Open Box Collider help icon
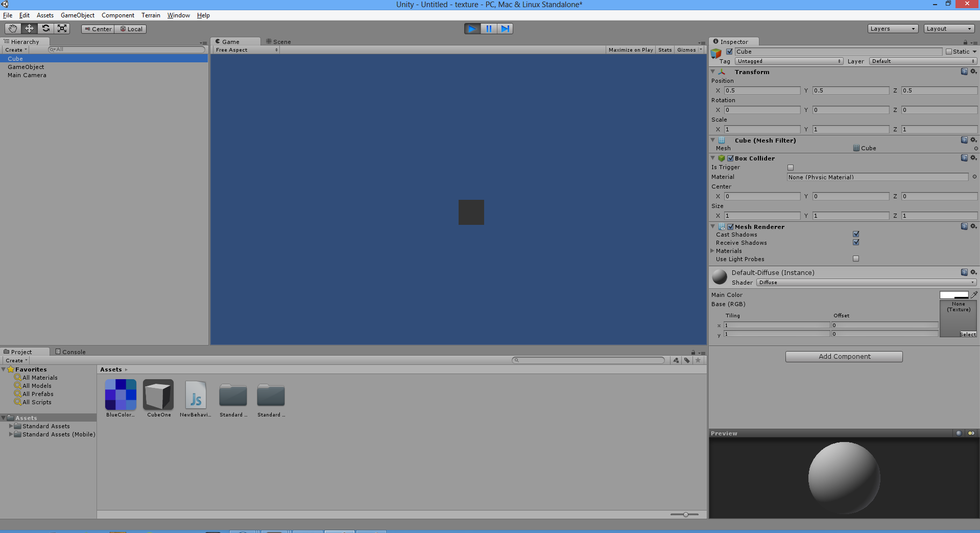This screenshot has width=980, height=533. click(x=964, y=158)
